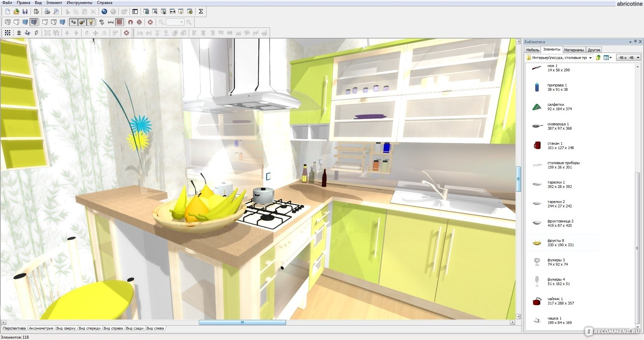Select the нож 1 library item

[x=562, y=68]
